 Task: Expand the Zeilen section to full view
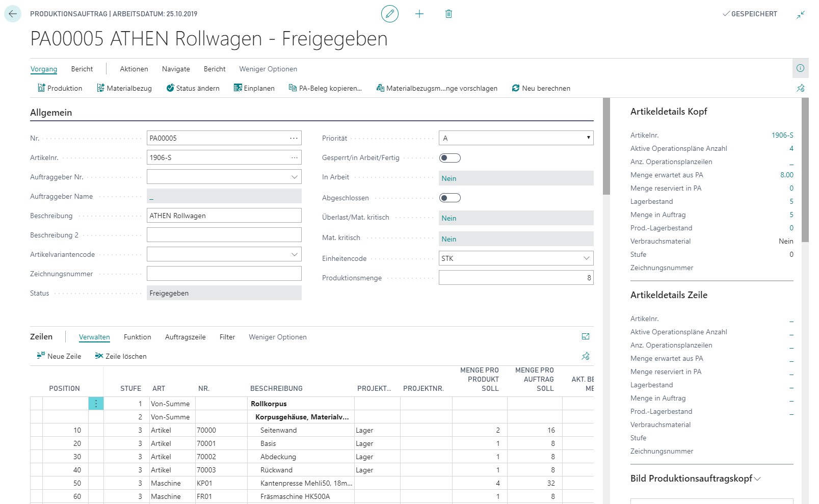586,336
